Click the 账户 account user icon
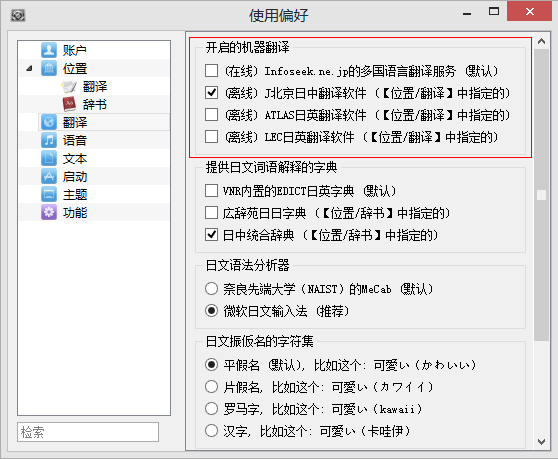 tap(49, 50)
